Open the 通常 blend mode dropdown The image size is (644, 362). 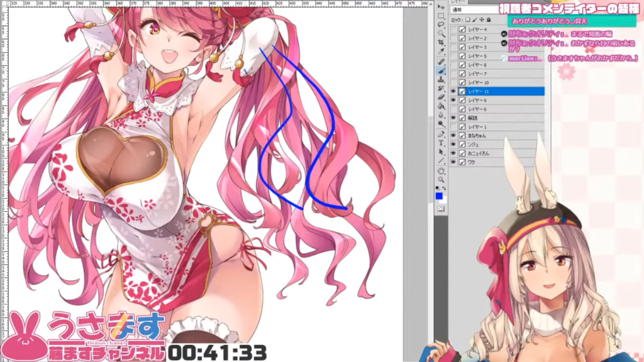pos(474,9)
